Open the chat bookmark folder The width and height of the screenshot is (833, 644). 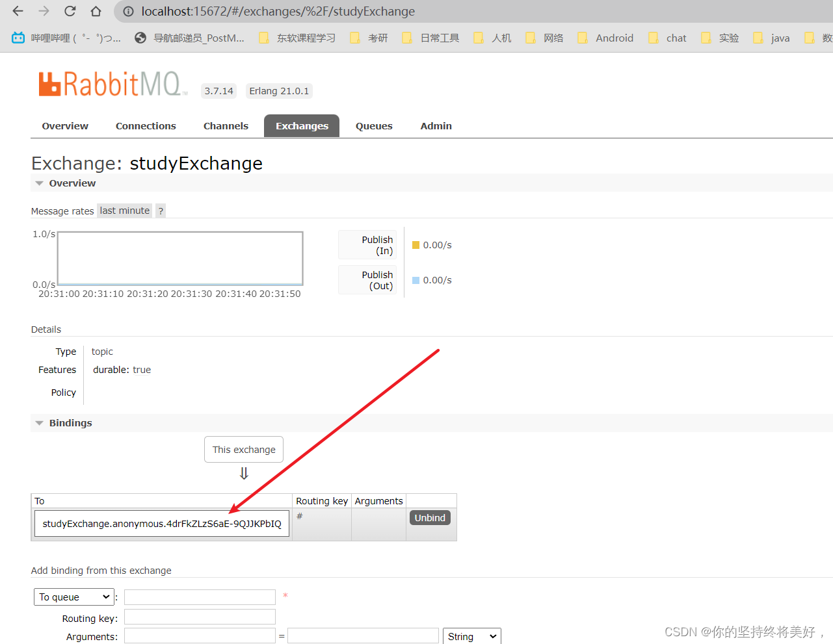pyautogui.click(x=667, y=38)
